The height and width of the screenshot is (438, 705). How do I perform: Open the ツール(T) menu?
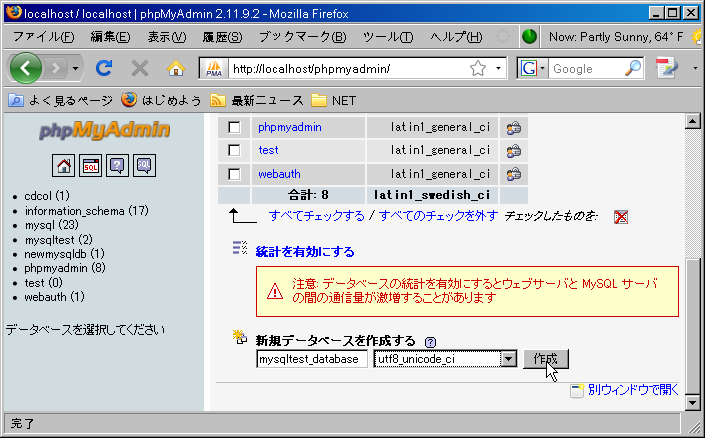388,37
